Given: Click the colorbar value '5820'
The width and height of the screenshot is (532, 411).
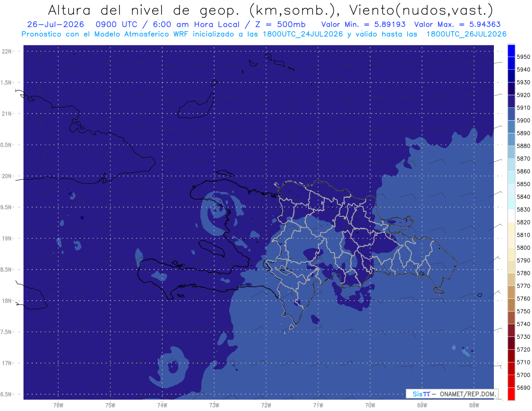Looking at the screenshot, I should 523,222.
